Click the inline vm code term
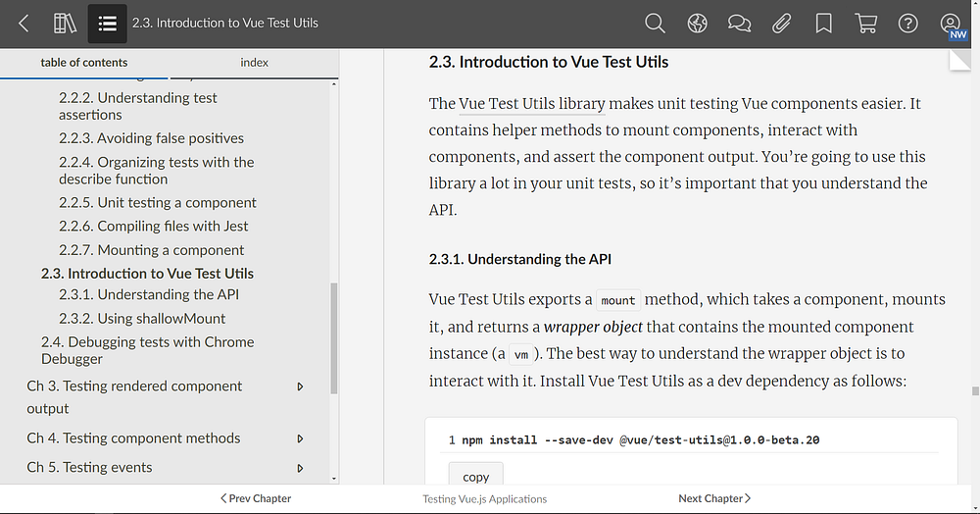Viewport: 980px width, 514px height. tap(521, 355)
